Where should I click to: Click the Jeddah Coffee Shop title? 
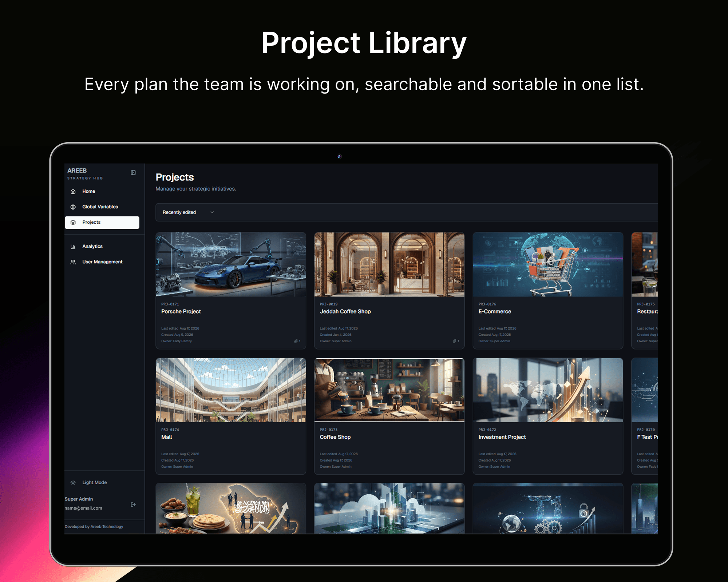pyautogui.click(x=345, y=311)
